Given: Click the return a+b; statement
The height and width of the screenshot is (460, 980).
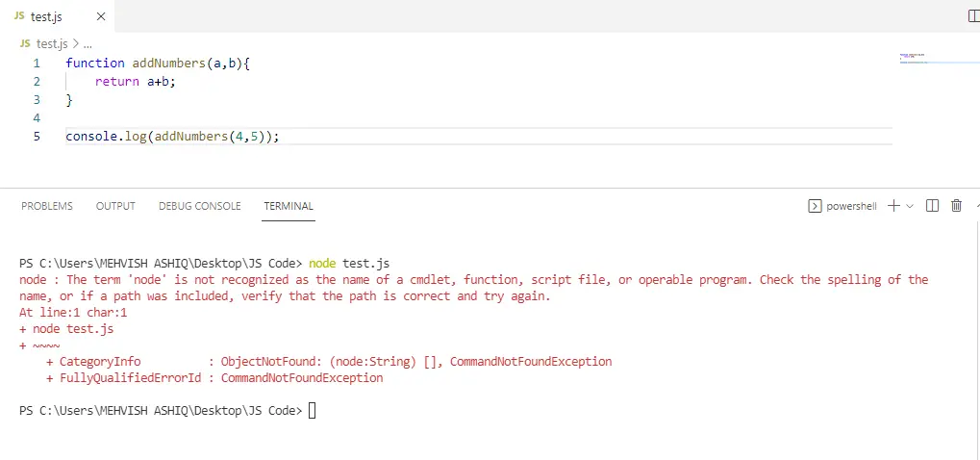Looking at the screenshot, I should [135, 81].
